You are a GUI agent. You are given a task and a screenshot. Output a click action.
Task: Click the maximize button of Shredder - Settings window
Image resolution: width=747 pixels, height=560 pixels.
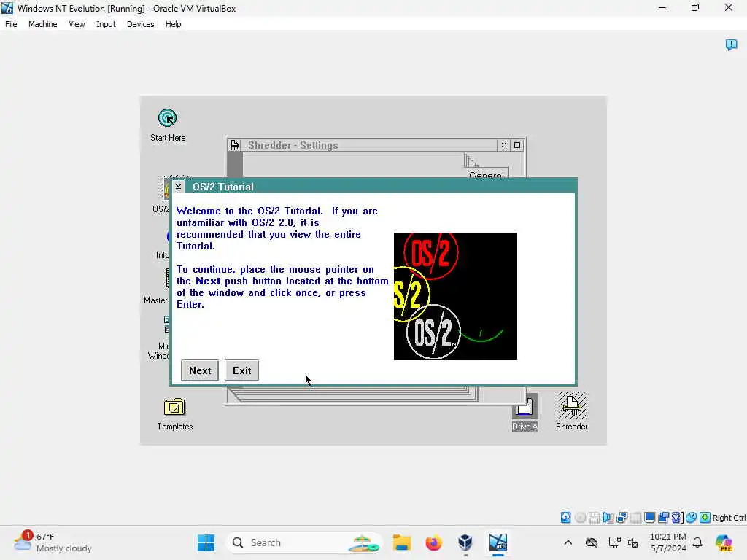pyautogui.click(x=517, y=145)
